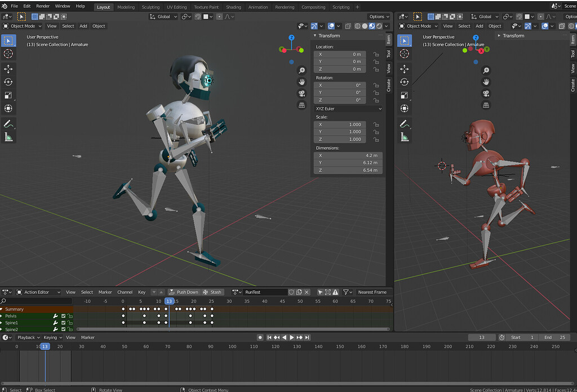Toggle the Pelvis channel mute checkbox
The width and height of the screenshot is (577, 392).
pos(63,316)
